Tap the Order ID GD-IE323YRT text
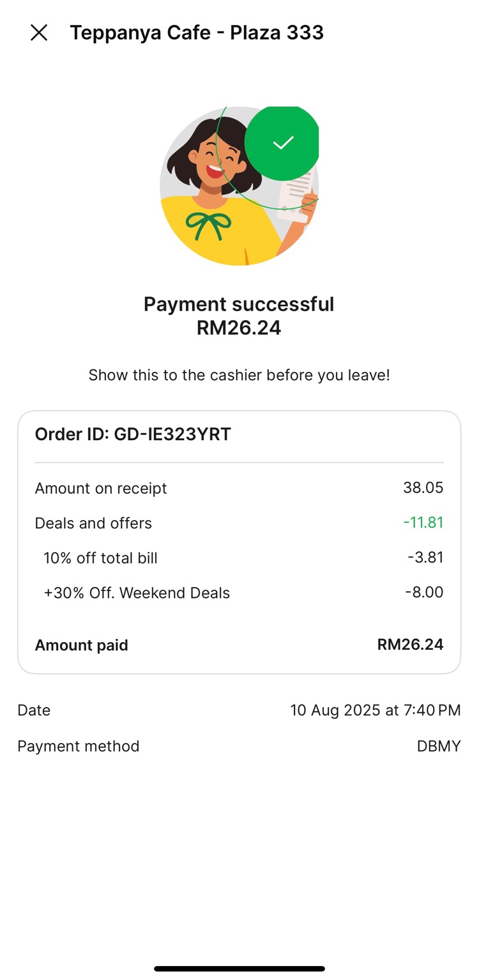The height and width of the screenshot is (980, 479). pos(133,434)
